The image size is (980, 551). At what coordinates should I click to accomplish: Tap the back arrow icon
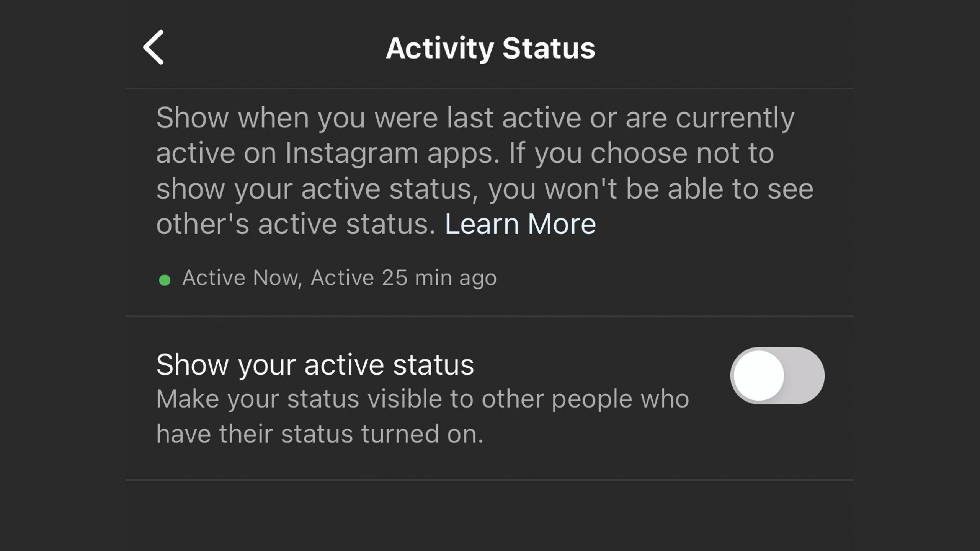[154, 47]
